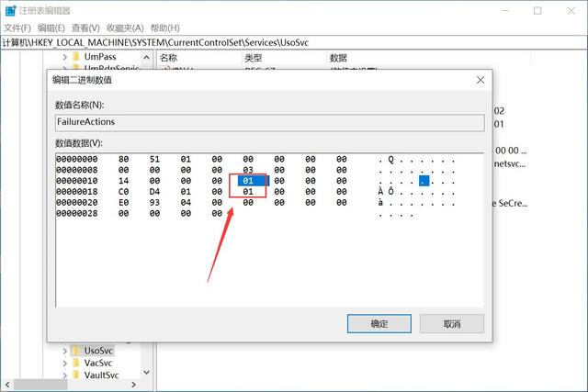This screenshot has width=588, height=392.
Task: Select the VacSvc folder icon
Action: coord(76,363)
